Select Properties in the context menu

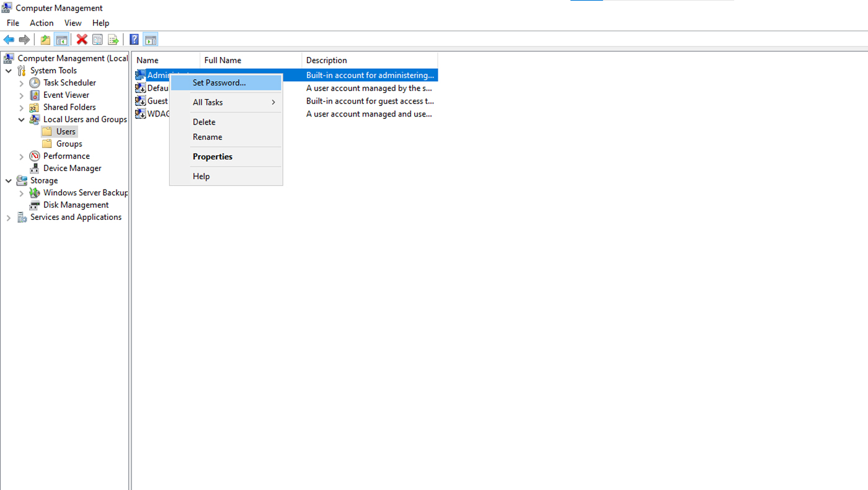[x=213, y=157]
